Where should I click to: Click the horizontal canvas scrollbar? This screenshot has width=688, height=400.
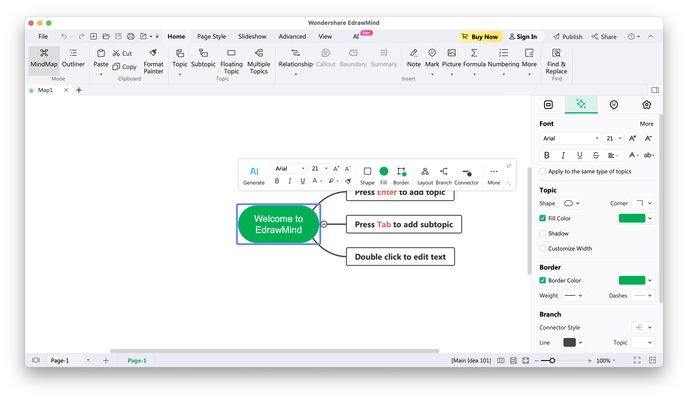point(274,351)
